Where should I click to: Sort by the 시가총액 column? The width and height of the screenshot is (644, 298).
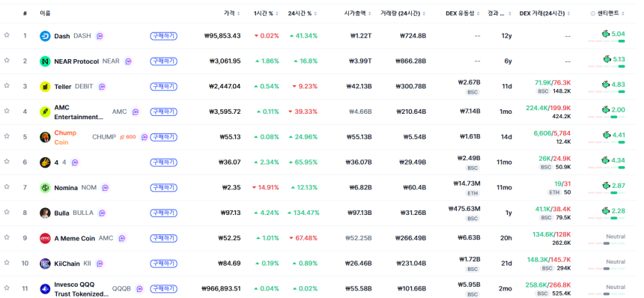pyautogui.click(x=358, y=13)
